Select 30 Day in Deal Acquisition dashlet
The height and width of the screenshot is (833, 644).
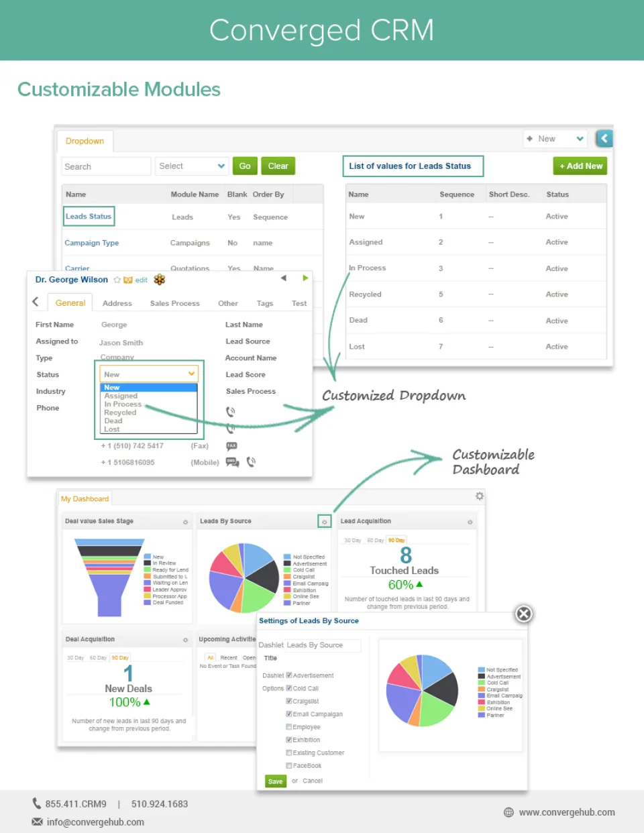point(75,658)
